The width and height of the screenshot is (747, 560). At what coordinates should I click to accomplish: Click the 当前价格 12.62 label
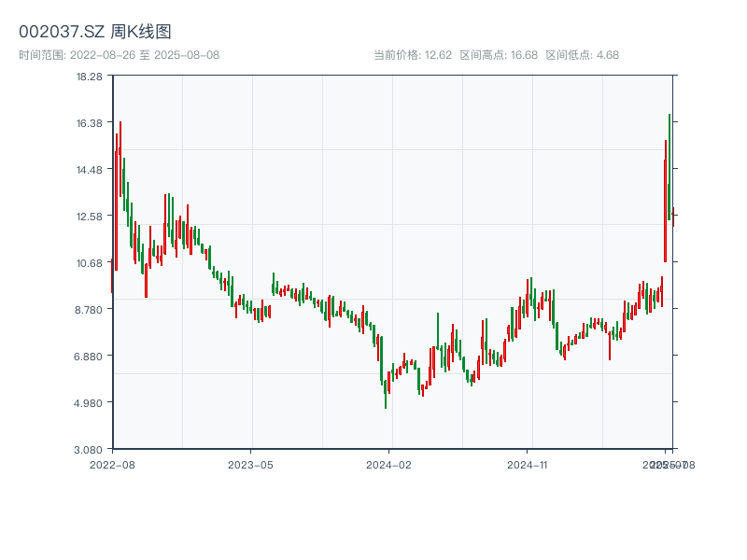412,55
